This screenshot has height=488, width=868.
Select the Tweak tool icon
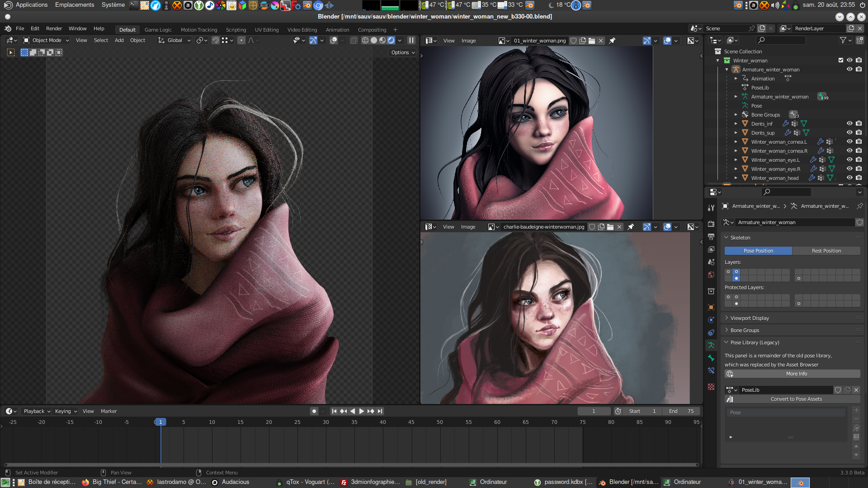11,52
